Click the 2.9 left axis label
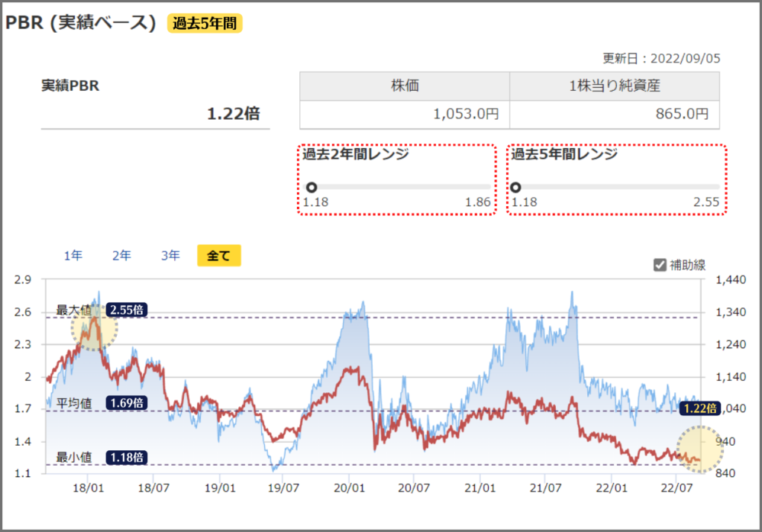Image resolution: width=762 pixels, height=532 pixels. pyautogui.click(x=22, y=280)
